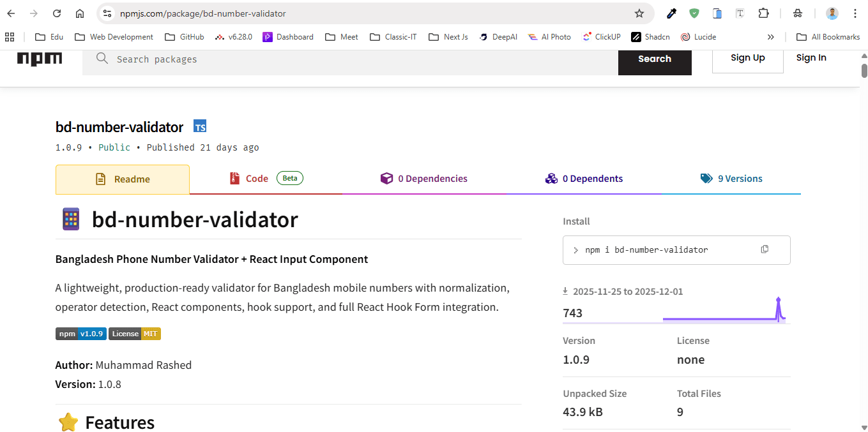Expand the Next Js bookmarks folder
The width and height of the screenshot is (868, 432).
[x=448, y=37]
